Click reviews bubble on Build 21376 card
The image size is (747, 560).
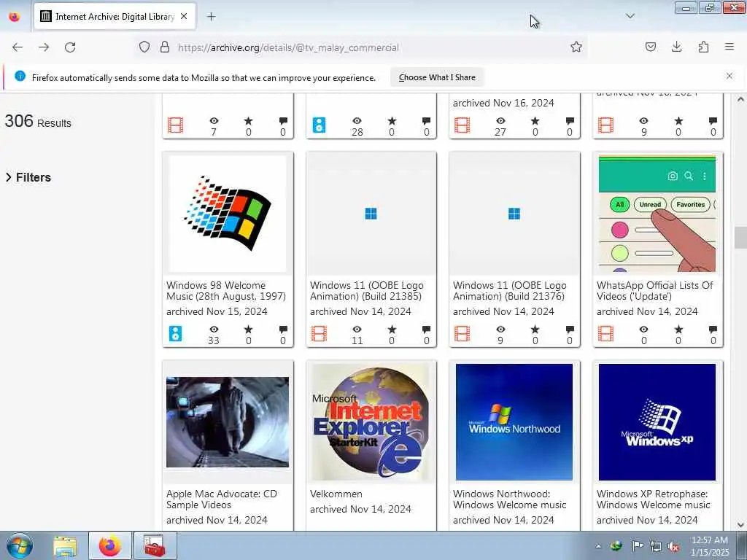click(570, 329)
